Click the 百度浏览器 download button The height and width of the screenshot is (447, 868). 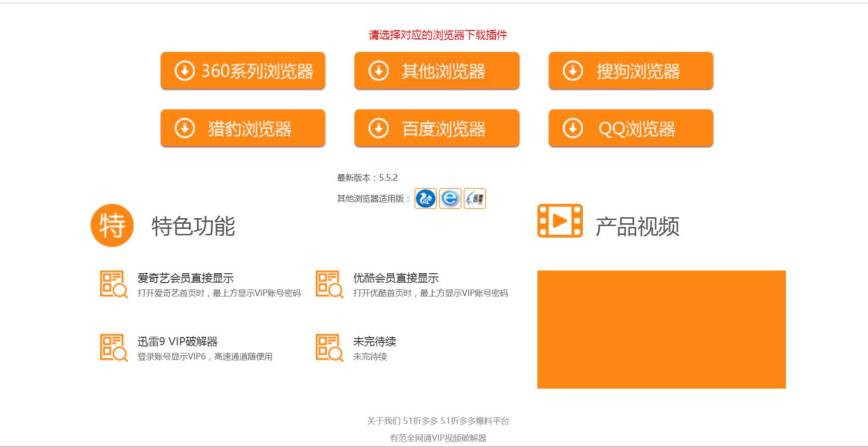click(436, 128)
